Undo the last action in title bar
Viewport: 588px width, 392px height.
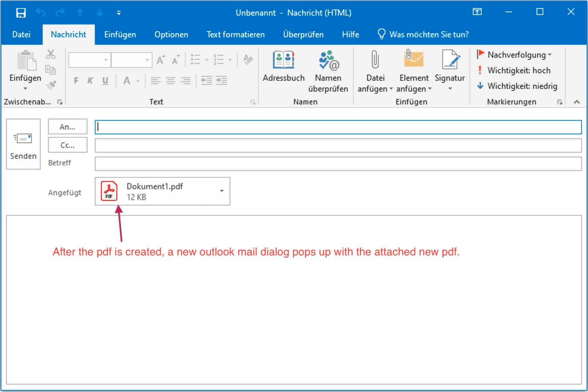pyautogui.click(x=41, y=13)
